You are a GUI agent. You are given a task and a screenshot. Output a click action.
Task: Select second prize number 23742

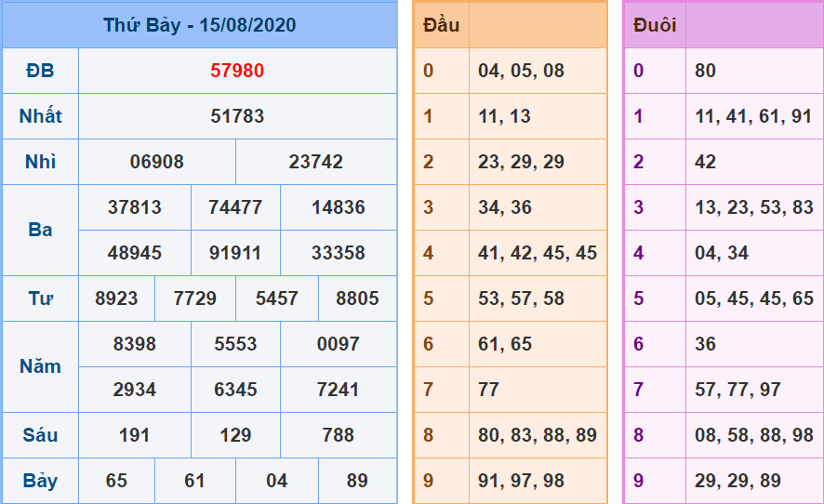pos(316,162)
